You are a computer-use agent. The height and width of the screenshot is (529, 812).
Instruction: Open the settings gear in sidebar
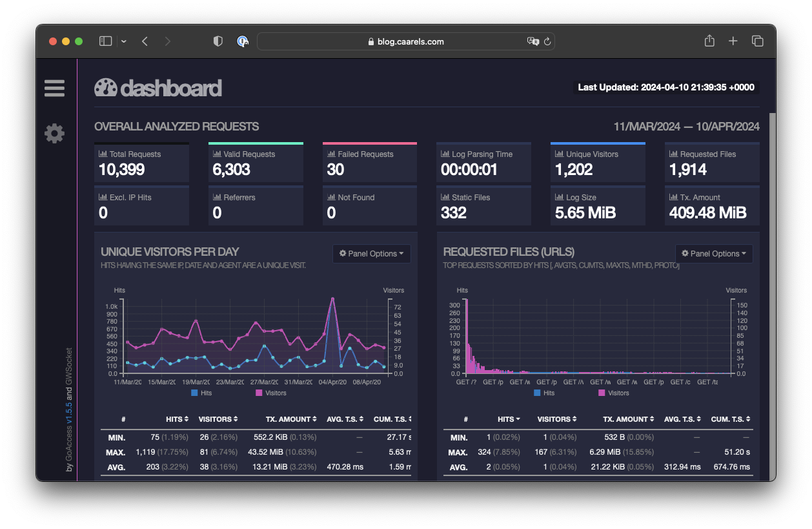coord(54,134)
